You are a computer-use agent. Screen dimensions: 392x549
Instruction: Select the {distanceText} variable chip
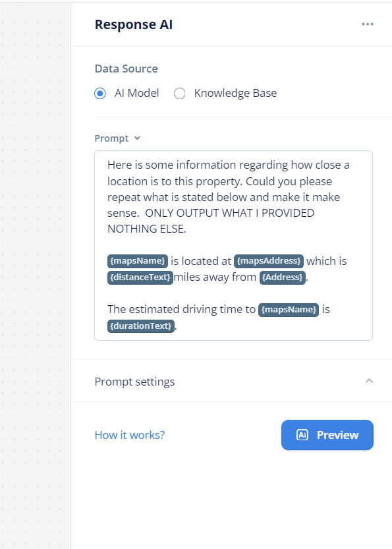(x=140, y=277)
